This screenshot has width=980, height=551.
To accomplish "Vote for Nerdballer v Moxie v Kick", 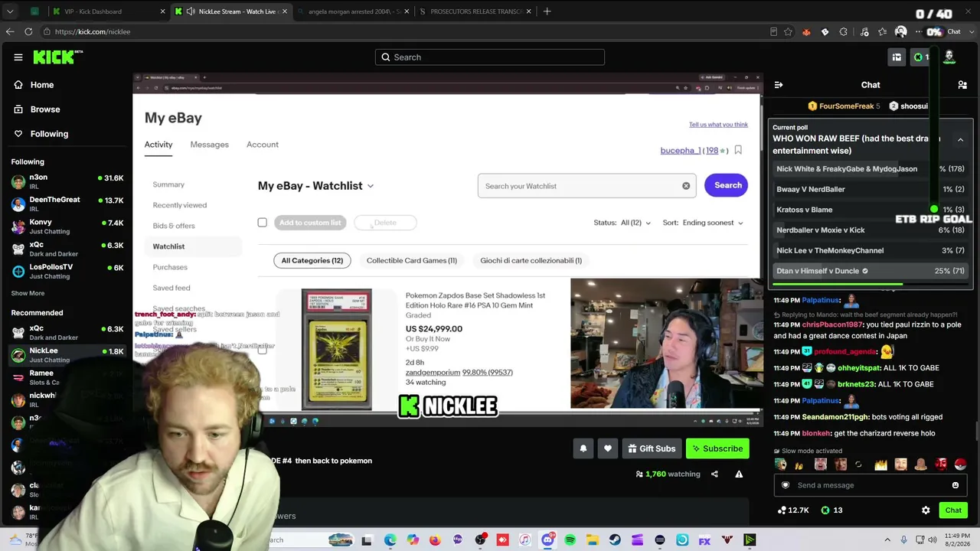I will 871,230.
